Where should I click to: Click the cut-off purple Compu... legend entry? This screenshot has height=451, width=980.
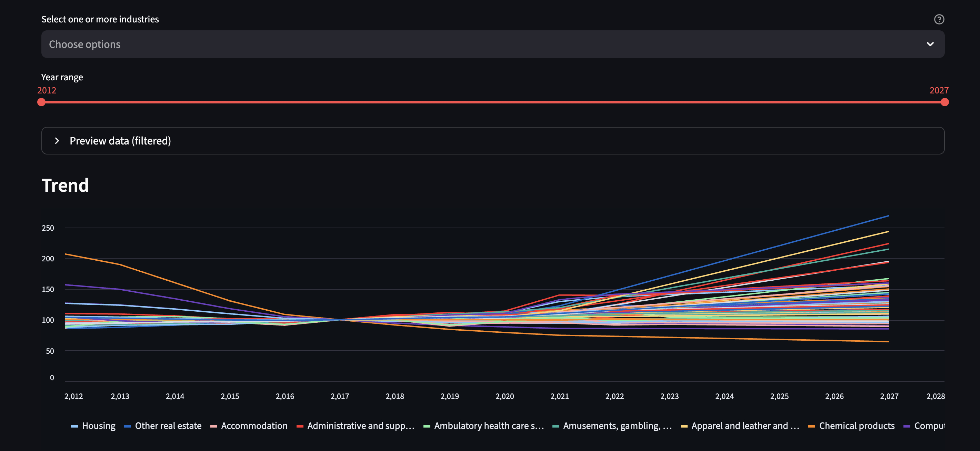(x=928, y=425)
